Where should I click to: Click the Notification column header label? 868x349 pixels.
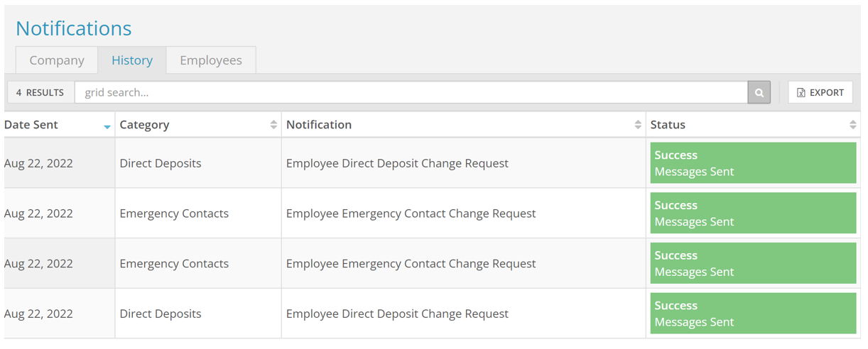pos(319,125)
